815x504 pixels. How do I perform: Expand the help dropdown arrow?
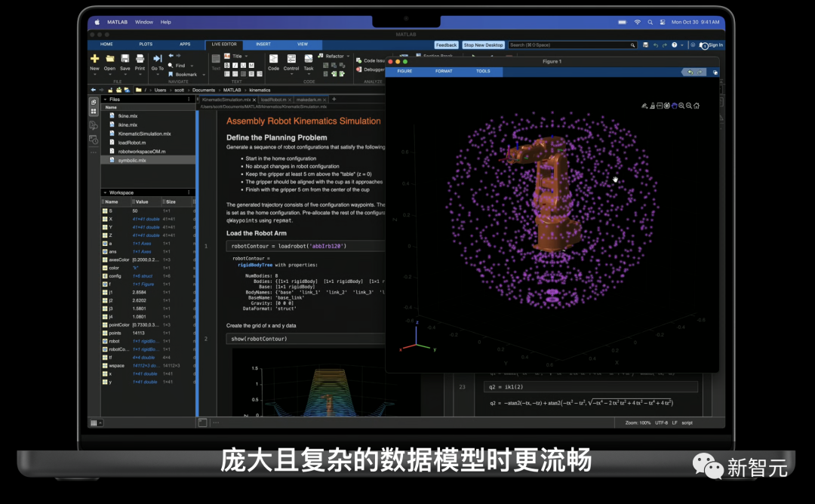pos(682,45)
